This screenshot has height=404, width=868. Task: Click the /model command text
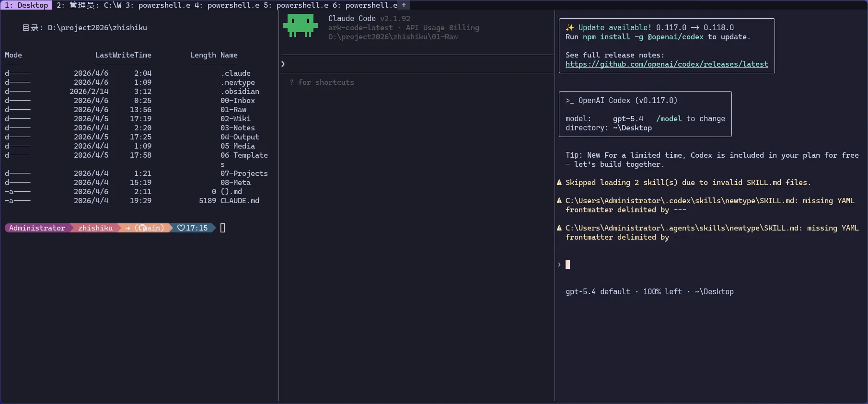[669, 119]
